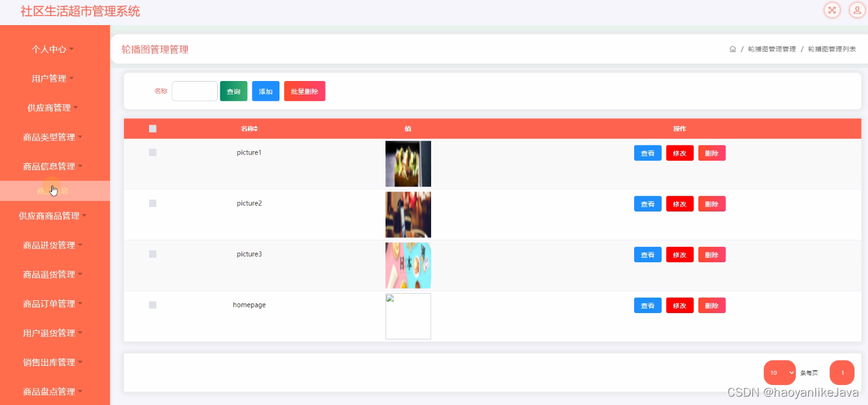Image resolution: width=868 pixels, height=405 pixels.
Task: Click 删除 for the picture2 row
Action: click(x=712, y=204)
